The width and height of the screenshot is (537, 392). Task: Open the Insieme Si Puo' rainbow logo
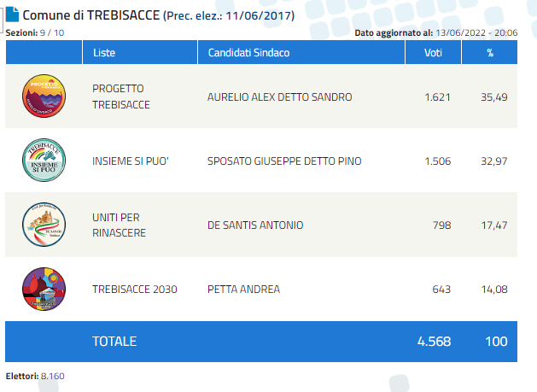(x=44, y=160)
